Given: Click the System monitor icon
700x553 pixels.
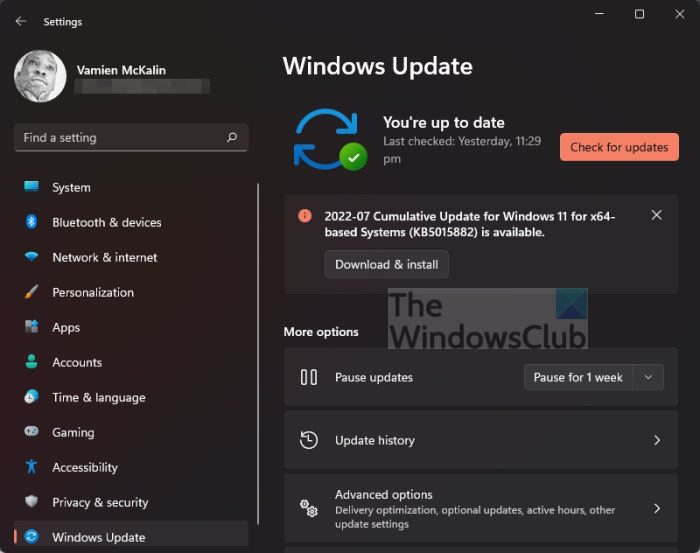Looking at the screenshot, I should pyautogui.click(x=31, y=187).
